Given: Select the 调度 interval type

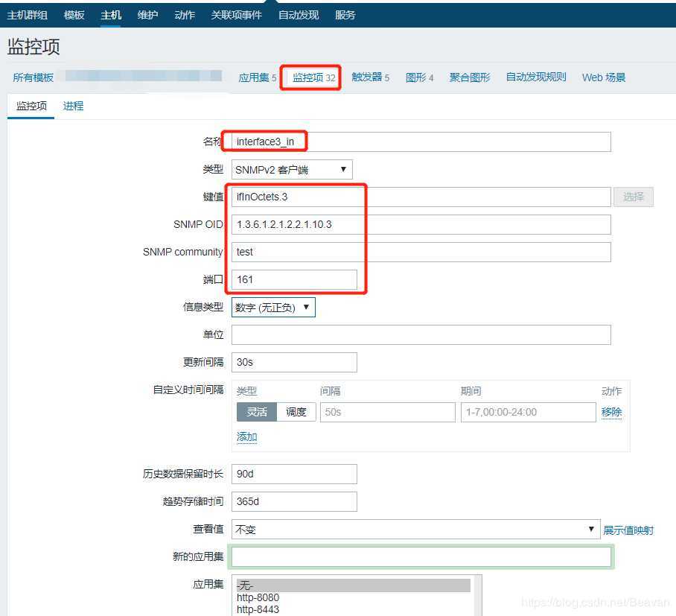Looking at the screenshot, I should tap(296, 412).
